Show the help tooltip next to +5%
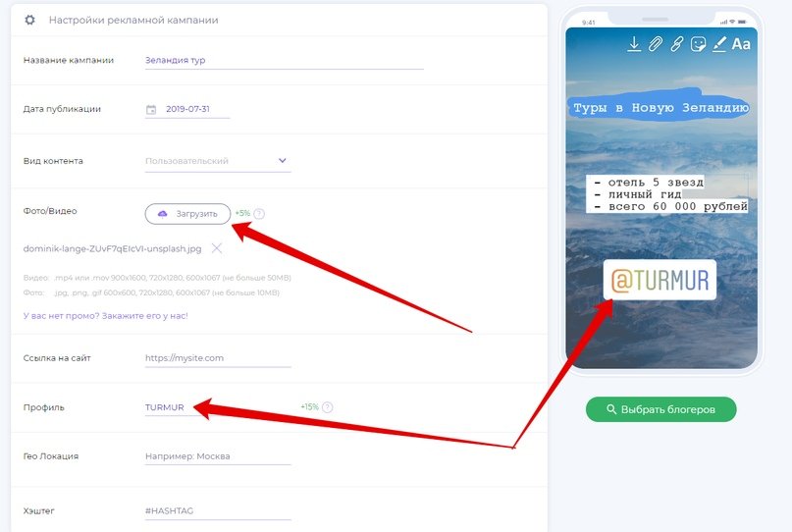Image resolution: width=792 pixels, height=532 pixels. click(x=259, y=214)
